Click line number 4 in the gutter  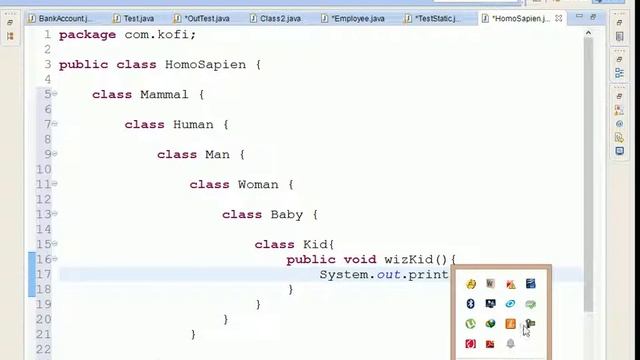click(x=48, y=80)
